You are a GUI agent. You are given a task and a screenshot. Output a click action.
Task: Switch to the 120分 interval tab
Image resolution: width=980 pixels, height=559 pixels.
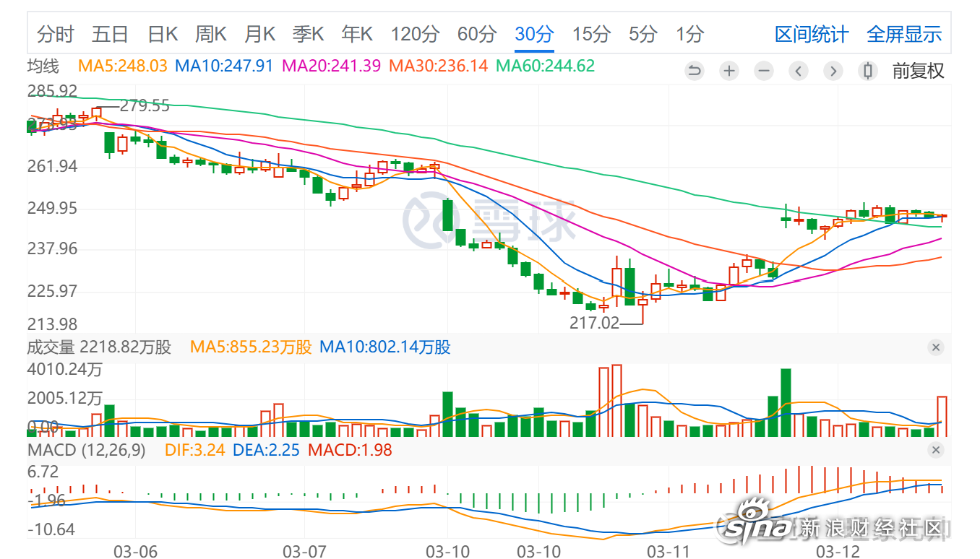(415, 34)
